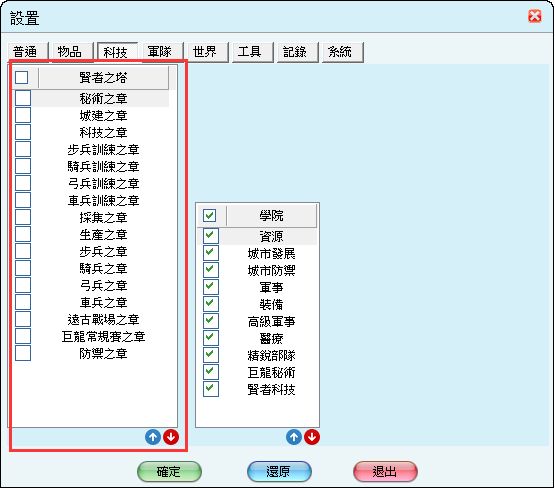Uncheck the 資源 checkbox
The image size is (555, 488).
[211, 236]
